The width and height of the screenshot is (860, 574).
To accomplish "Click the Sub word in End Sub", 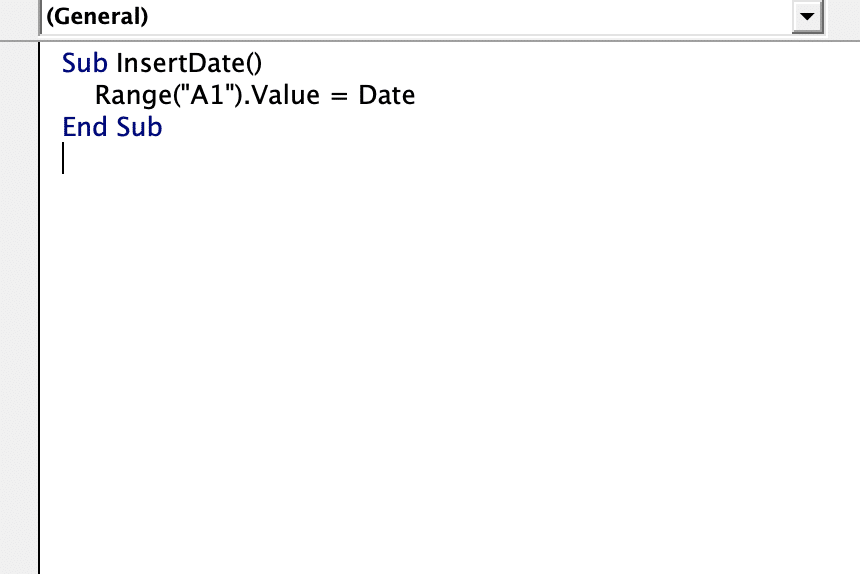I will coord(139,127).
